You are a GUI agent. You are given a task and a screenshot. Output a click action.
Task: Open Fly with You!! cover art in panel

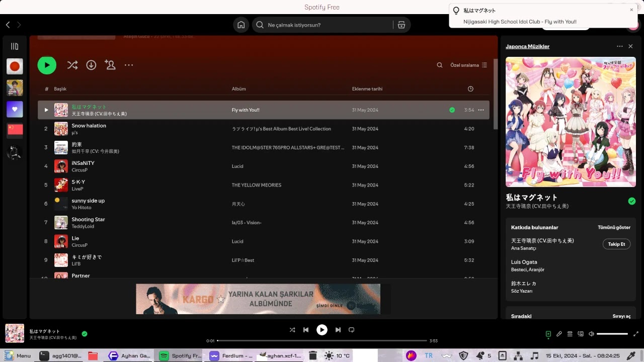click(571, 122)
